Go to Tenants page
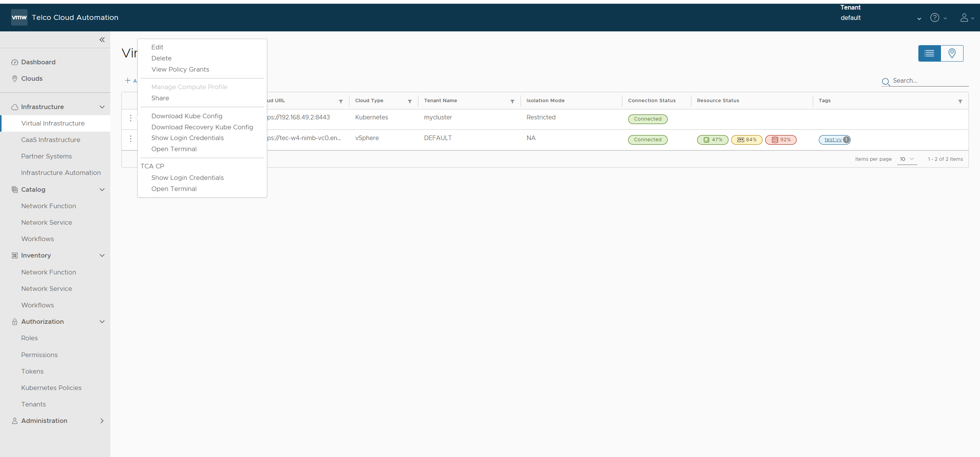 (x=33, y=404)
